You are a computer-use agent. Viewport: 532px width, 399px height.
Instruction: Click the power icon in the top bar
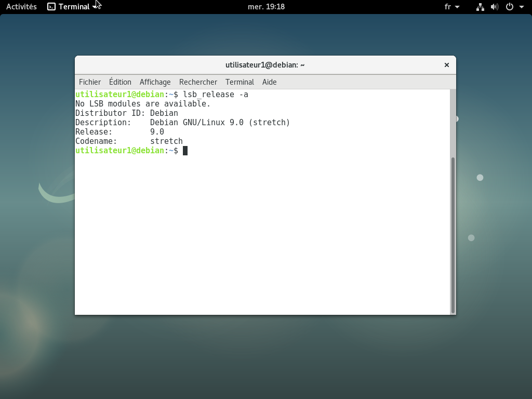coord(510,7)
